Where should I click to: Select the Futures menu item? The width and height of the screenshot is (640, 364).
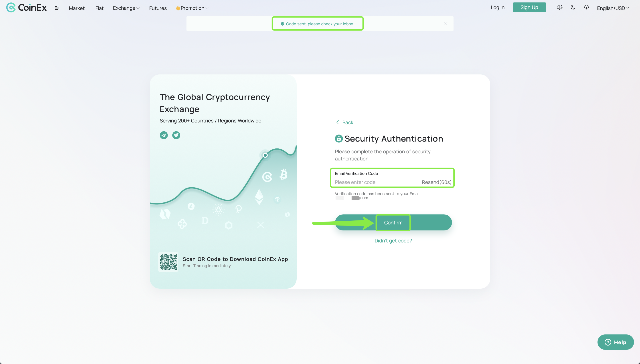click(157, 8)
